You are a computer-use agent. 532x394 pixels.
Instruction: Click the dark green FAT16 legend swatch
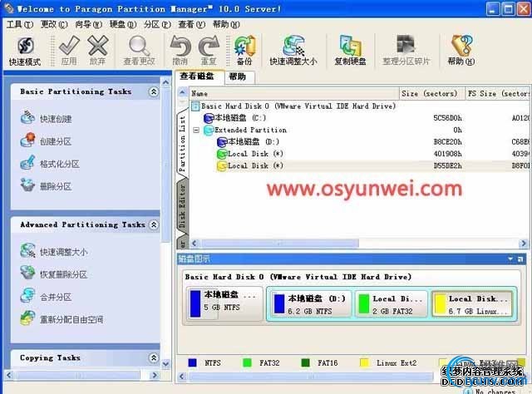coord(305,362)
